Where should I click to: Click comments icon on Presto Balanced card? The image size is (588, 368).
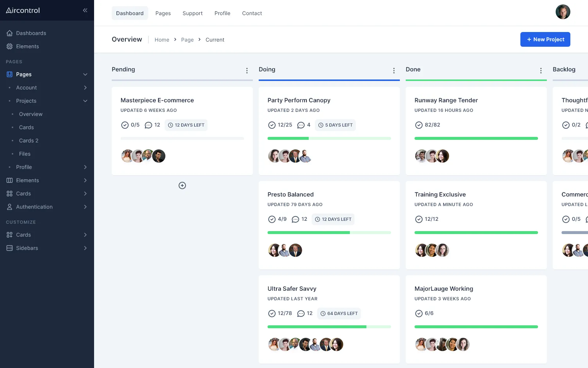click(x=295, y=219)
